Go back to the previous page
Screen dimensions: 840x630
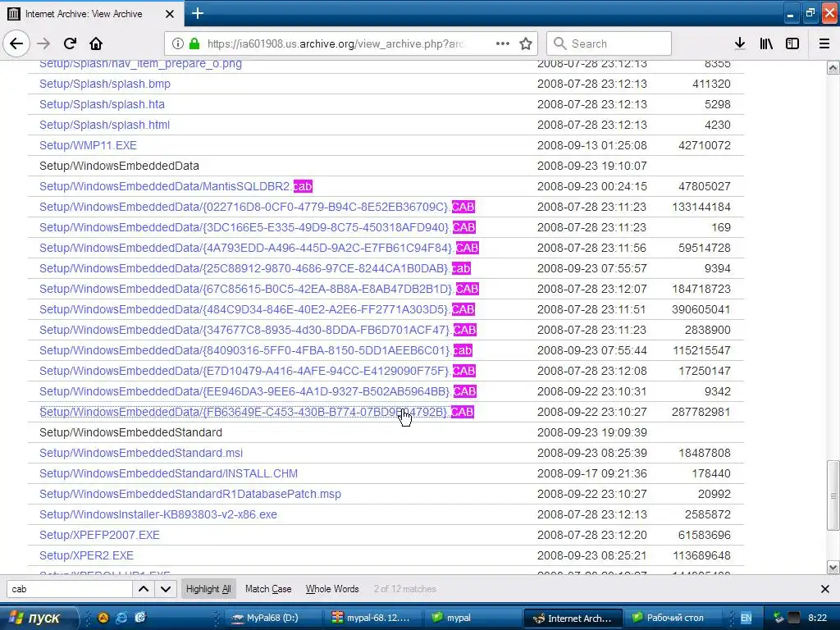pyautogui.click(x=16, y=43)
